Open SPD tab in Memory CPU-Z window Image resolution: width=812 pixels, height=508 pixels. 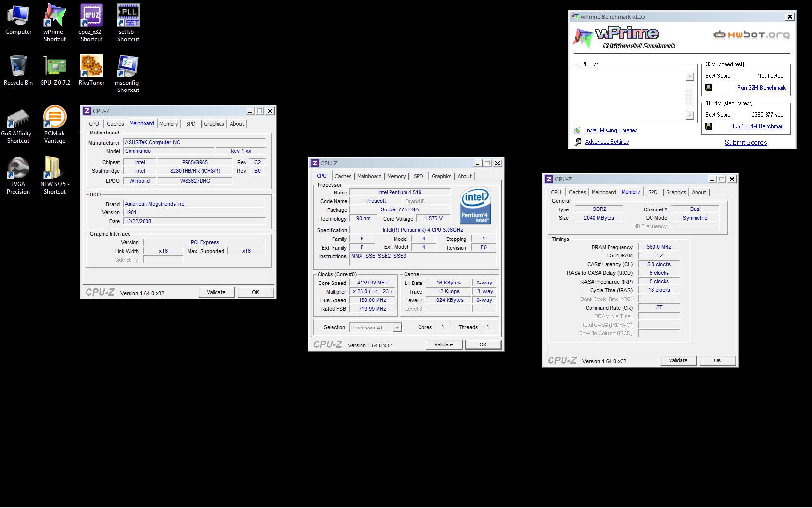[652, 192]
